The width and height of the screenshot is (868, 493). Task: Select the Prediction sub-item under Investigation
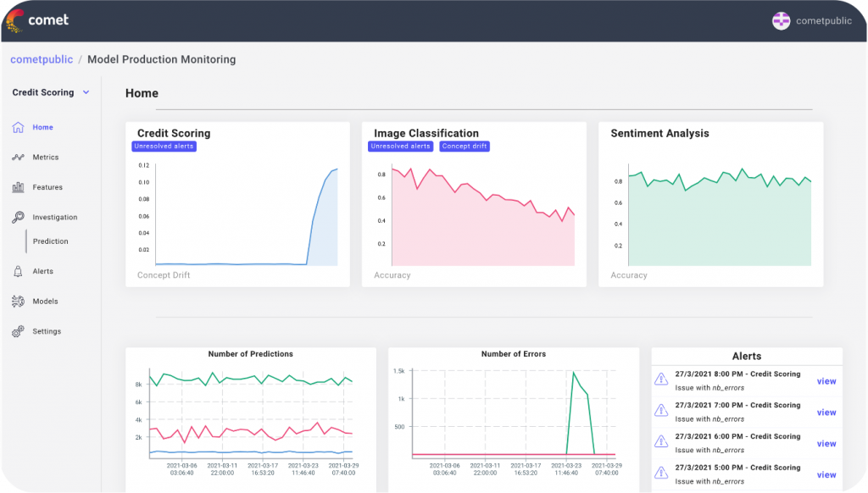coord(50,241)
